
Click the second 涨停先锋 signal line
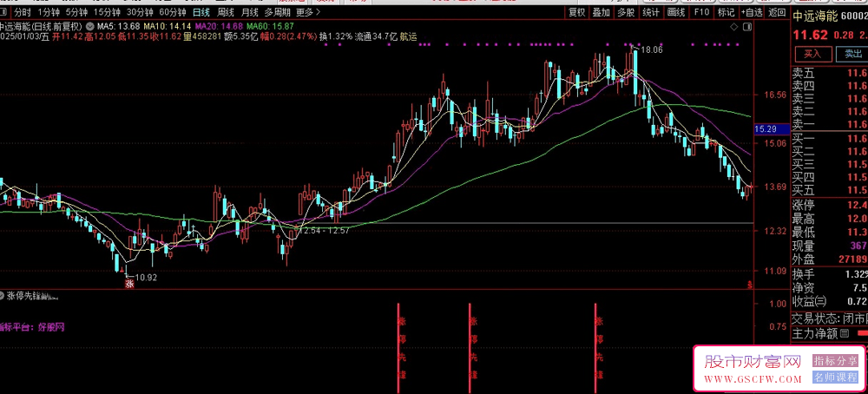(470, 348)
